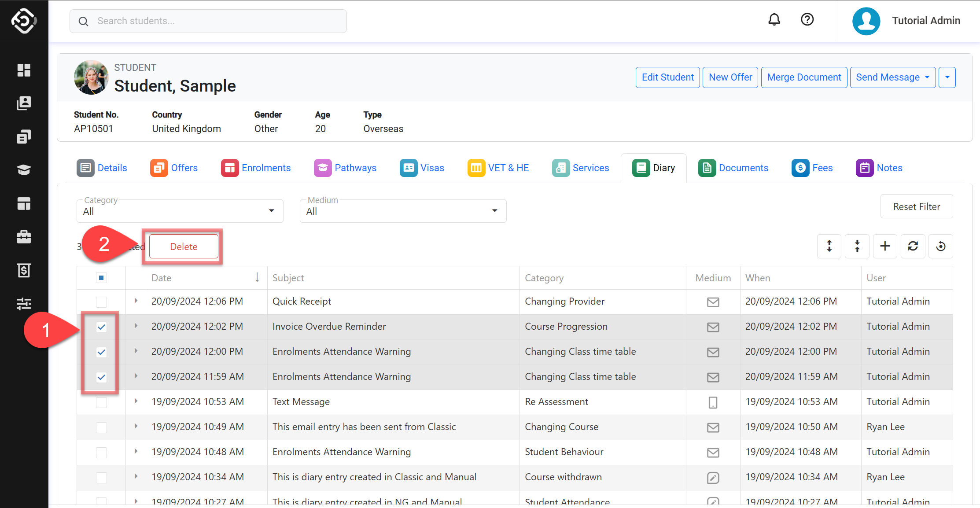Uncheck the 11:59 AM Attendance Warning checkbox
980x508 pixels.
[x=101, y=377]
